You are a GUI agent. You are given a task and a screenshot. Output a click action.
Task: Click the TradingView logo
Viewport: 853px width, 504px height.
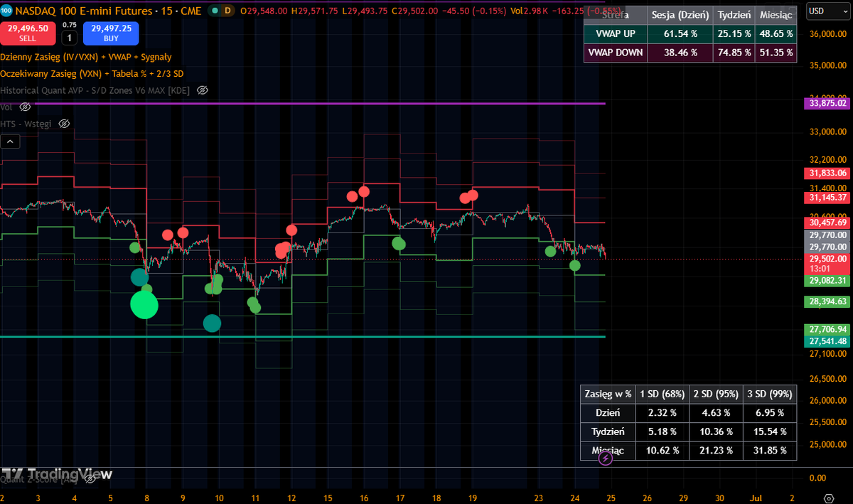pyautogui.click(x=56, y=473)
